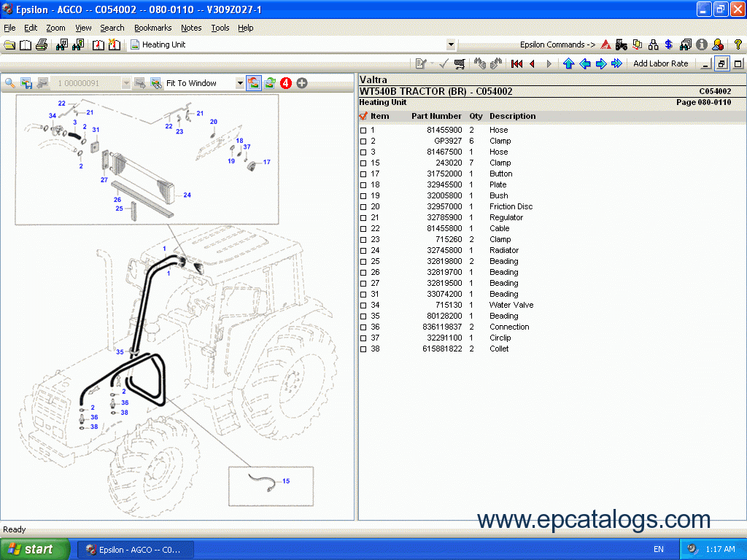
Task: Open the Fit To Window zoom dropdown
Action: (x=240, y=83)
